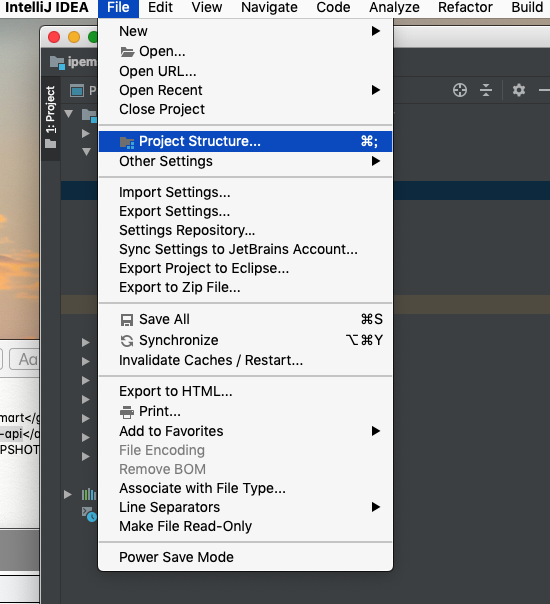Expand the Open Recent submenu

click(245, 90)
